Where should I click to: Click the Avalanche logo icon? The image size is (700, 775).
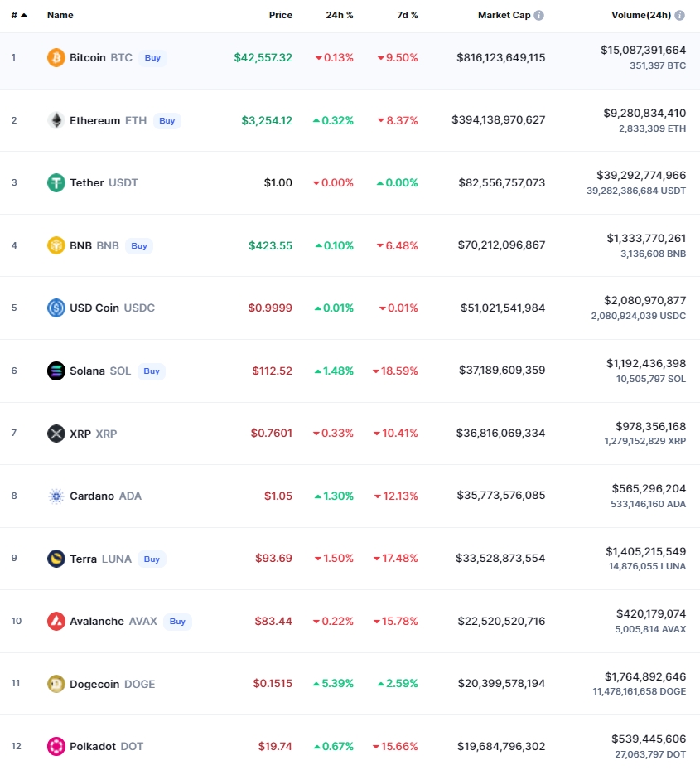[x=56, y=621]
